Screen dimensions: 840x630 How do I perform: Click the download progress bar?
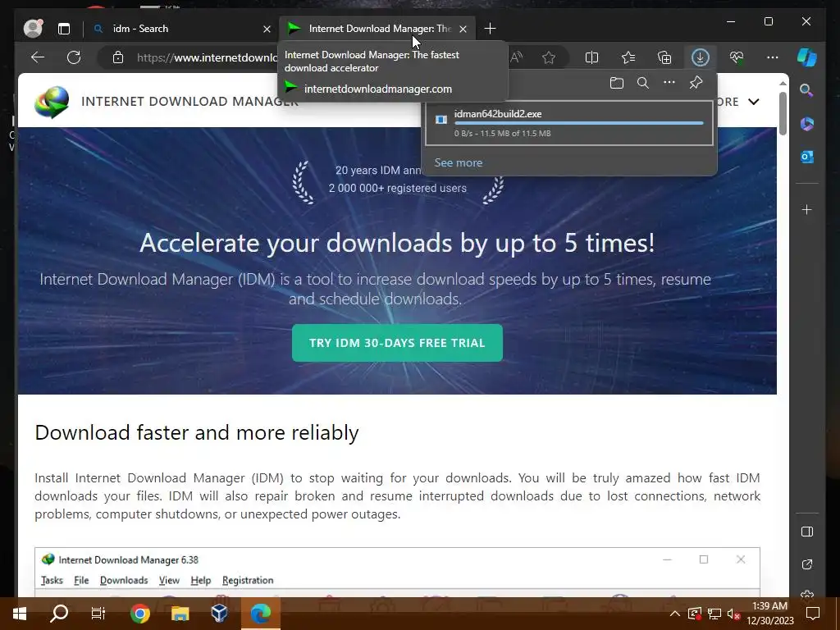coord(578,123)
